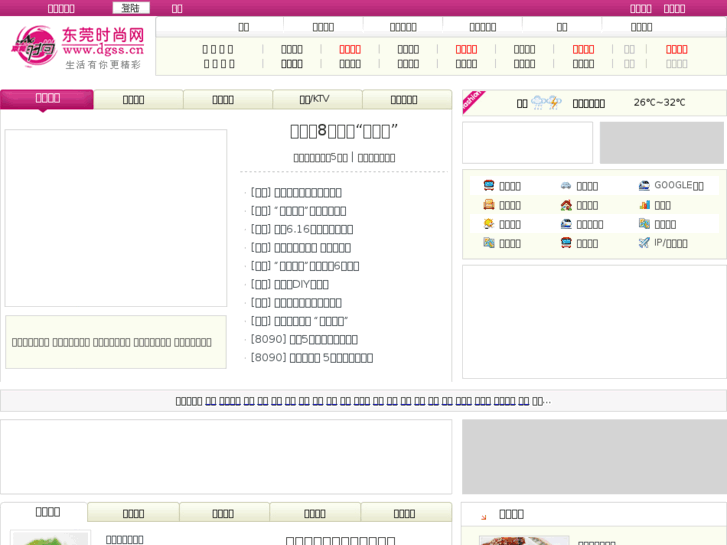This screenshot has width=727, height=545.
Task: Click the sun icon in the tools grid
Action: coord(489,224)
